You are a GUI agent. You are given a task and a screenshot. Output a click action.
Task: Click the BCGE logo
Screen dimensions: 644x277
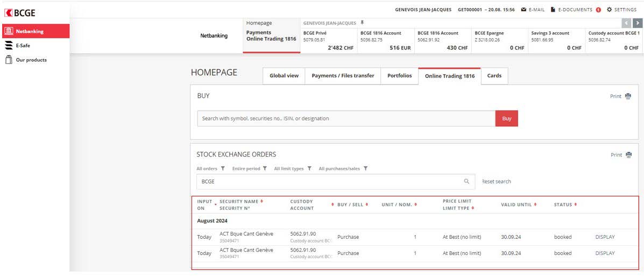pos(20,13)
